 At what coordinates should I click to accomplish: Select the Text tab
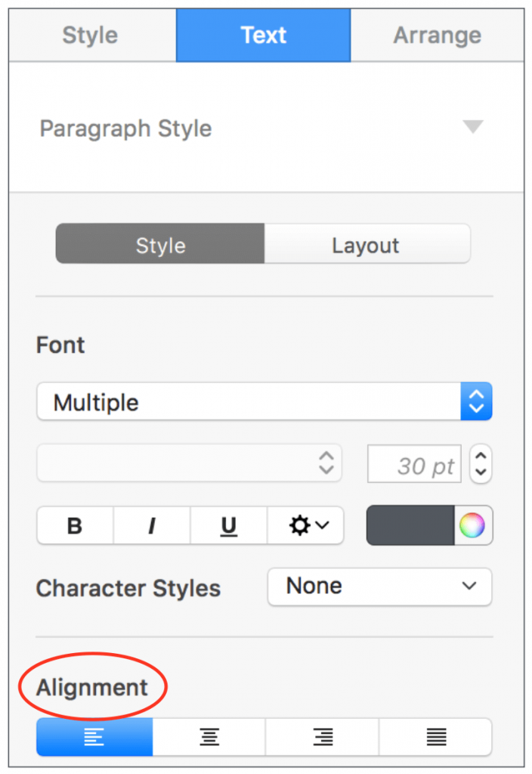coord(263,36)
